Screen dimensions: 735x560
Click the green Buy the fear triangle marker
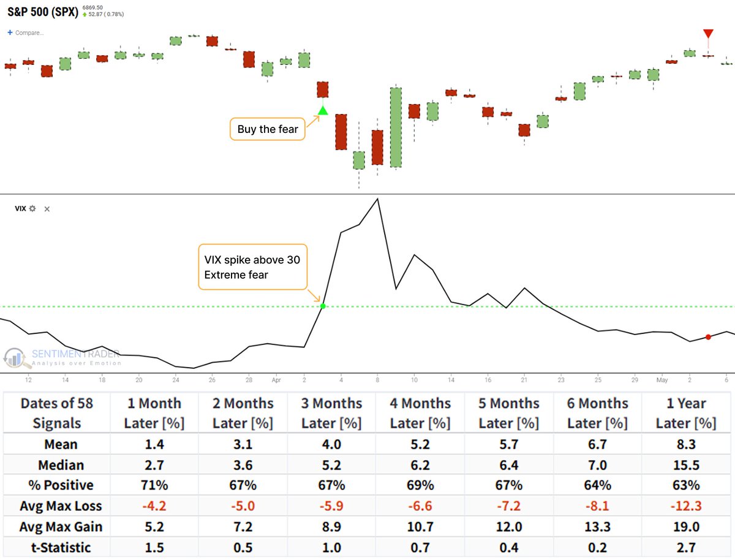pos(322,110)
